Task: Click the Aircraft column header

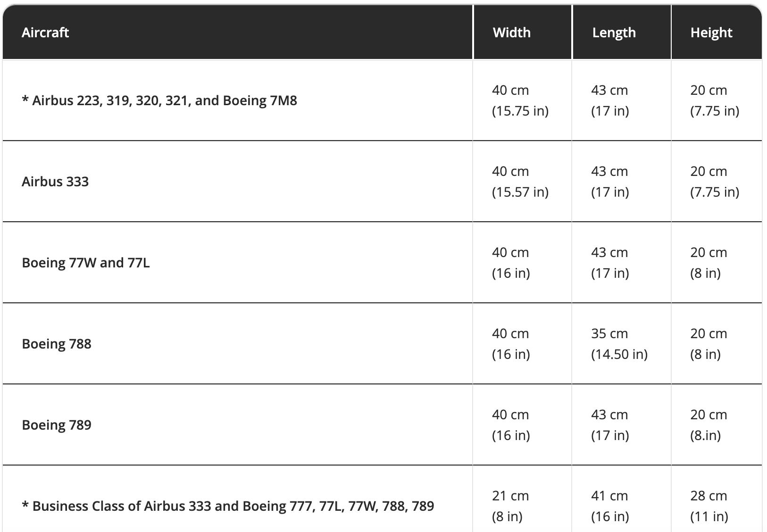Action: click(45, 33)
